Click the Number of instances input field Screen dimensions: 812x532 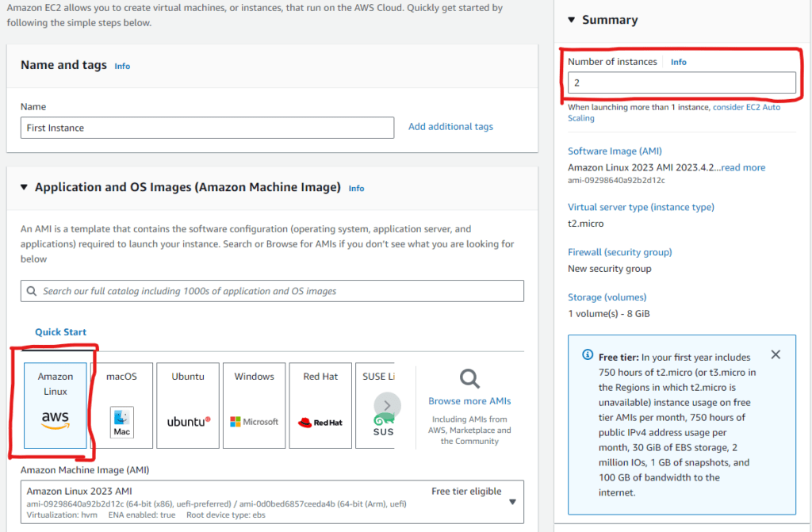(x=681, y=83)
